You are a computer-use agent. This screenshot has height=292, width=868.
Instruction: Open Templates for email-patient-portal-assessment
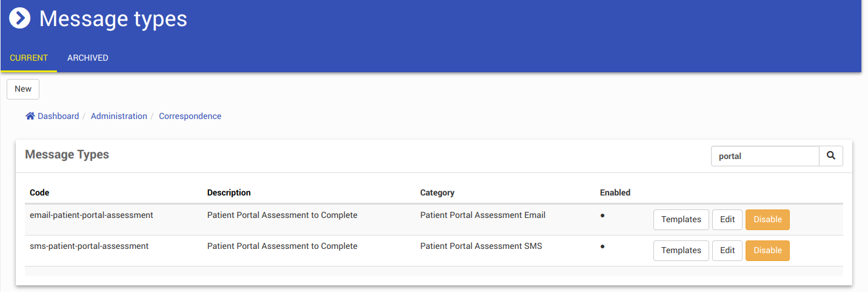[x=681, y=220]
